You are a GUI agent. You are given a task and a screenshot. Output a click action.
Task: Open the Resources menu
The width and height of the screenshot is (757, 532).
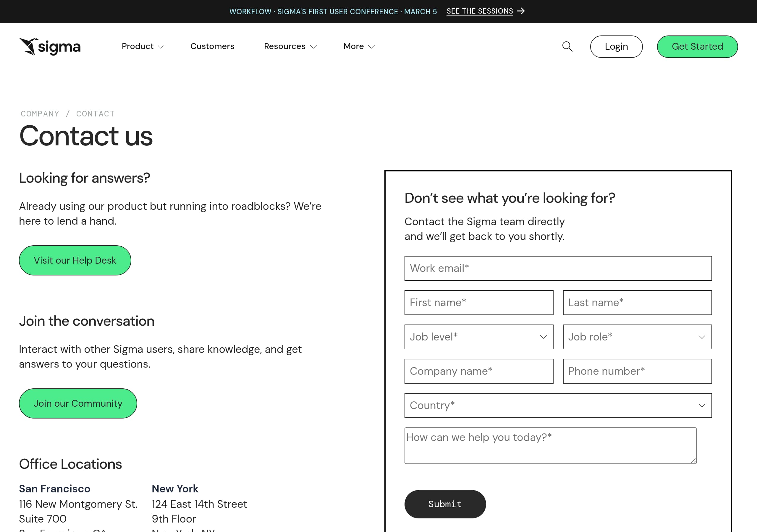point(284,46)
